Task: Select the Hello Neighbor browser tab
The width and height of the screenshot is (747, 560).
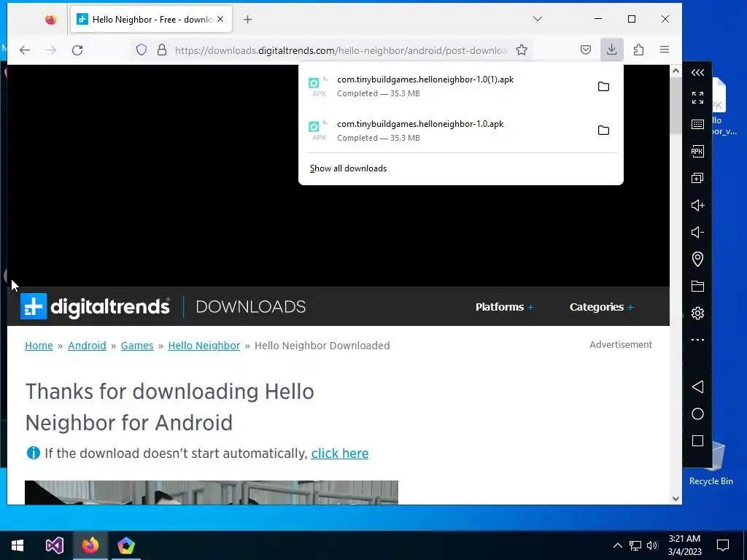Action: click(x=151, y=20)
